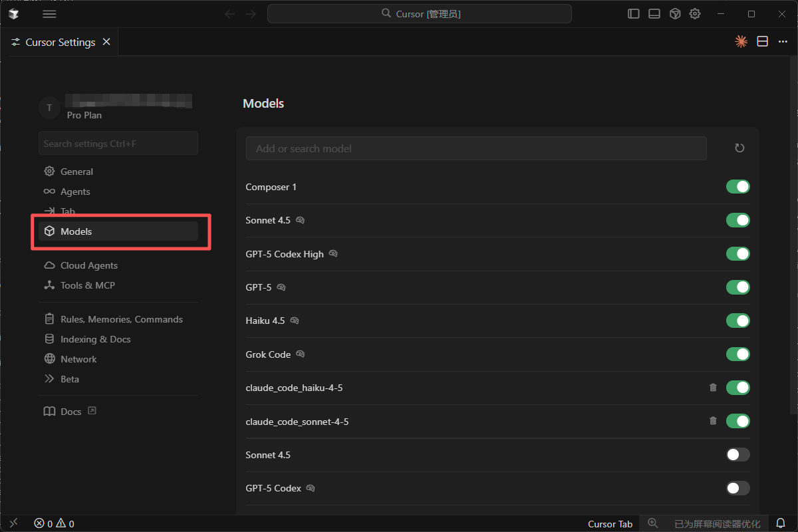This screenshot has width=798, height=532.
Task: Show errors and warnings in status bar
Action: 55,523
